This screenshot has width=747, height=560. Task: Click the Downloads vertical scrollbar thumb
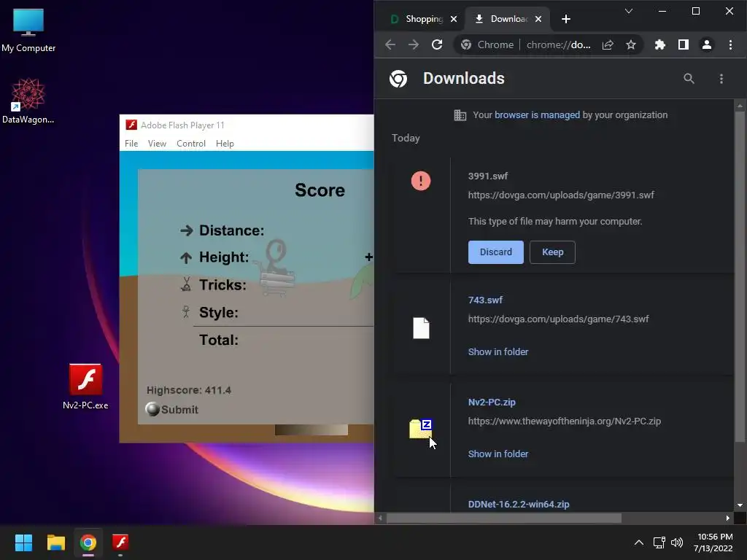click(740, 276)
